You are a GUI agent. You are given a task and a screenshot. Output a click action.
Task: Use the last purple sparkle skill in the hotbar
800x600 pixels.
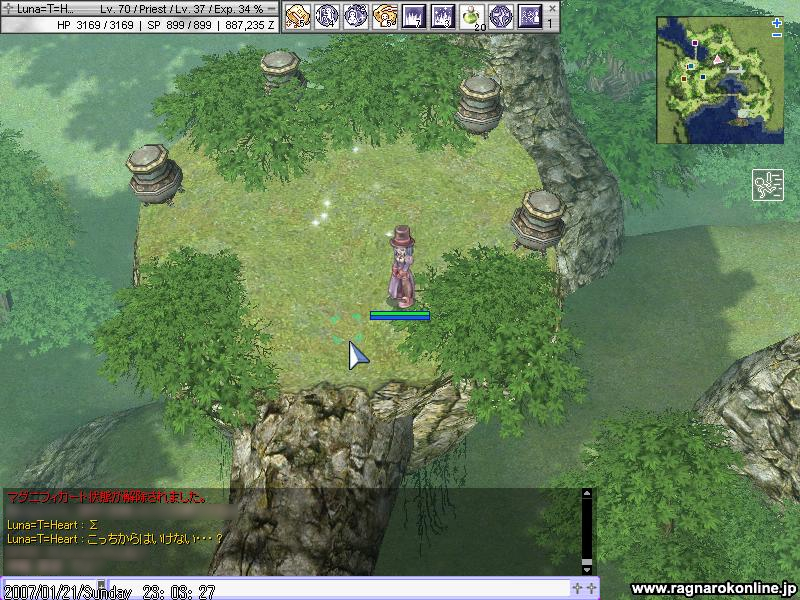[530, 16]
